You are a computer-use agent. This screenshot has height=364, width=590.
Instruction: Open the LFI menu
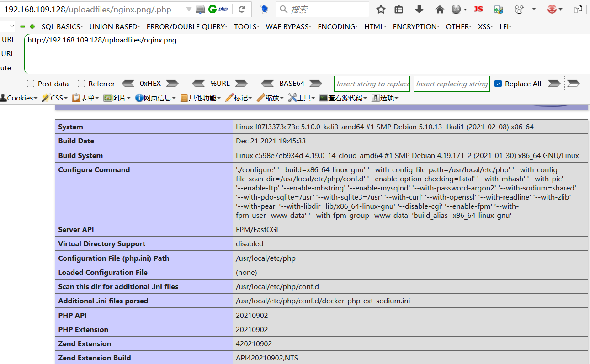tap(505, 26)
